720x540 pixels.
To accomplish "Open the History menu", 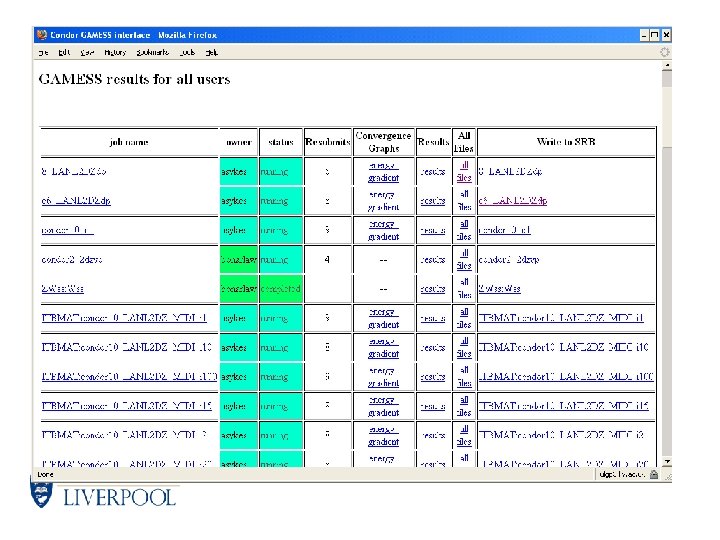I will [x=115, y=52].
